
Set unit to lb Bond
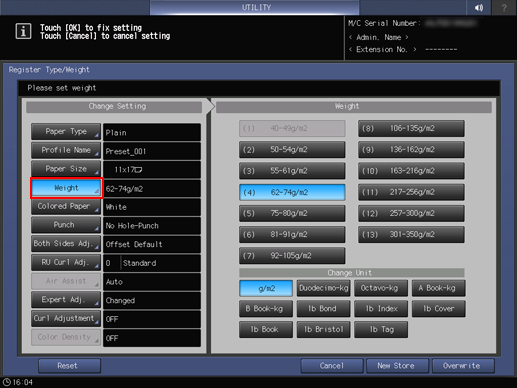coord(324,309)
